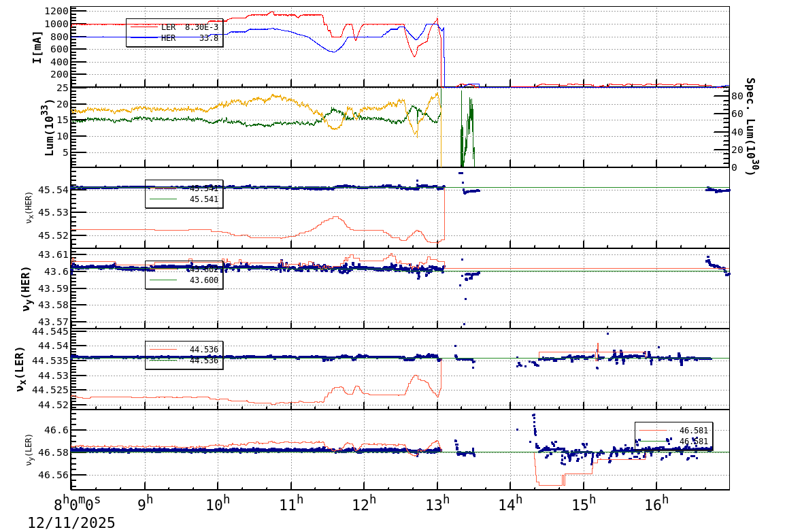Screen dimensions: 785x532
Task: Click the green 45.541 legend line marker
Action: pos(163,199)
